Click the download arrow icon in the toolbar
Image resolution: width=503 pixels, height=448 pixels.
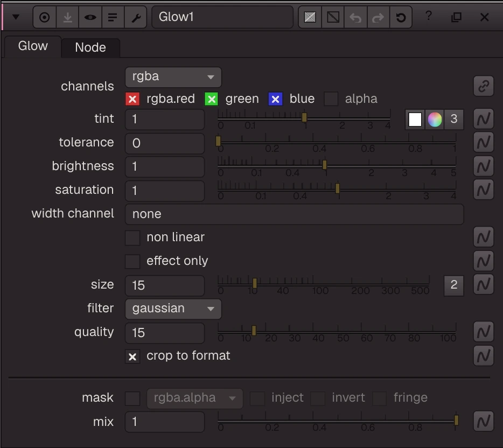(x=67, y=17)
